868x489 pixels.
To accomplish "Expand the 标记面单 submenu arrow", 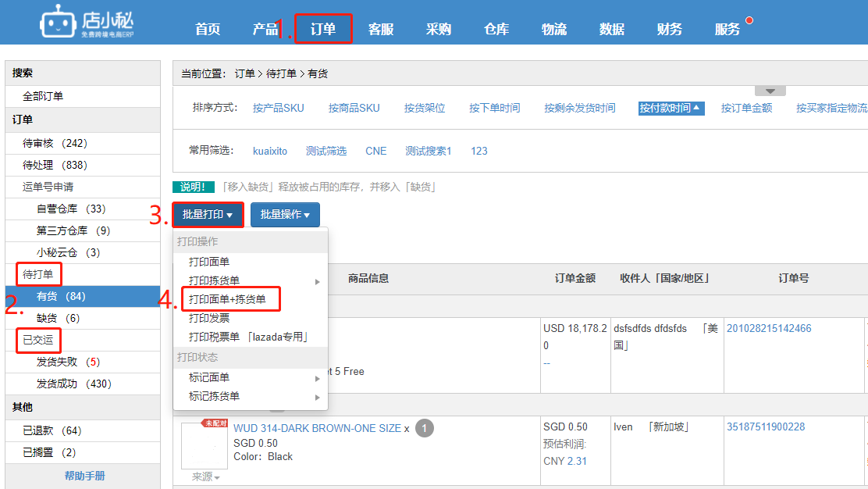I will [x=317, y=379].
